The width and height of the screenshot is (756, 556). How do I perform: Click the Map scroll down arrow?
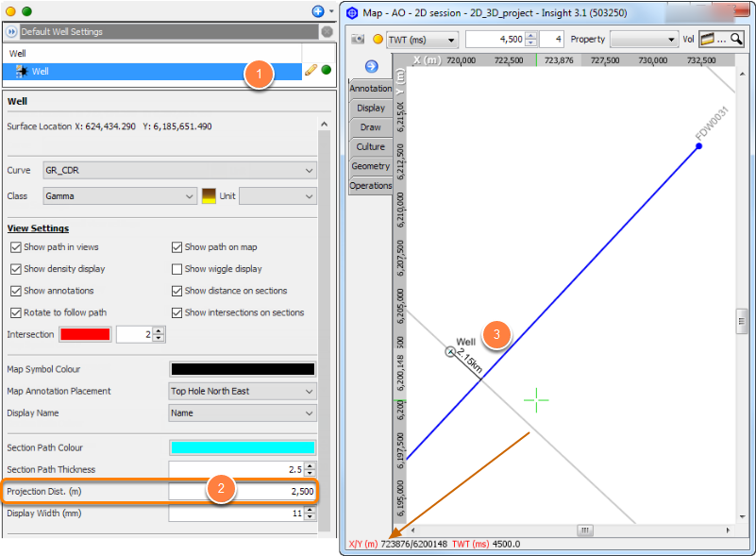pyautogui.click(x=742, y=516)
